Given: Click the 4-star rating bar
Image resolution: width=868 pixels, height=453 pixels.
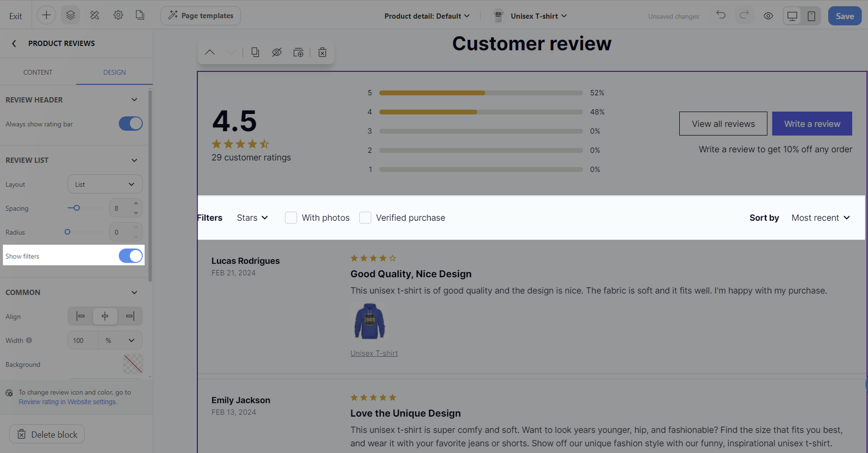Looking at the screenshot, I should coord(481,112).
